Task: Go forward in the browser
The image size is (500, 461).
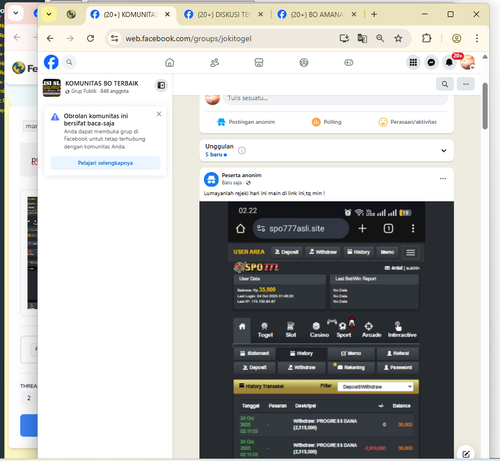Action: (x=70, y=39)
